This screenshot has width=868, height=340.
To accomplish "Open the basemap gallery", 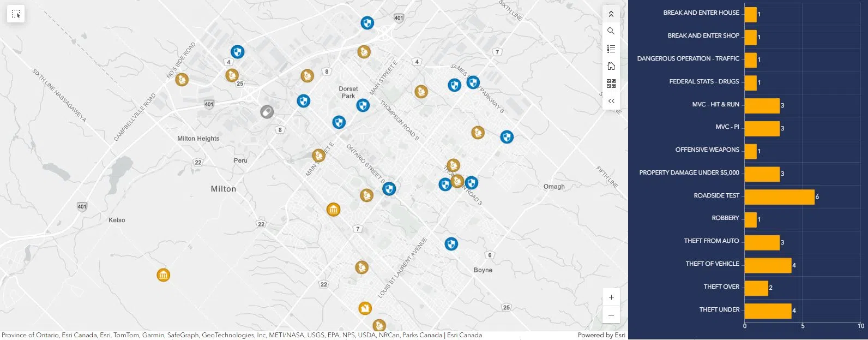I will coord(611,83).
